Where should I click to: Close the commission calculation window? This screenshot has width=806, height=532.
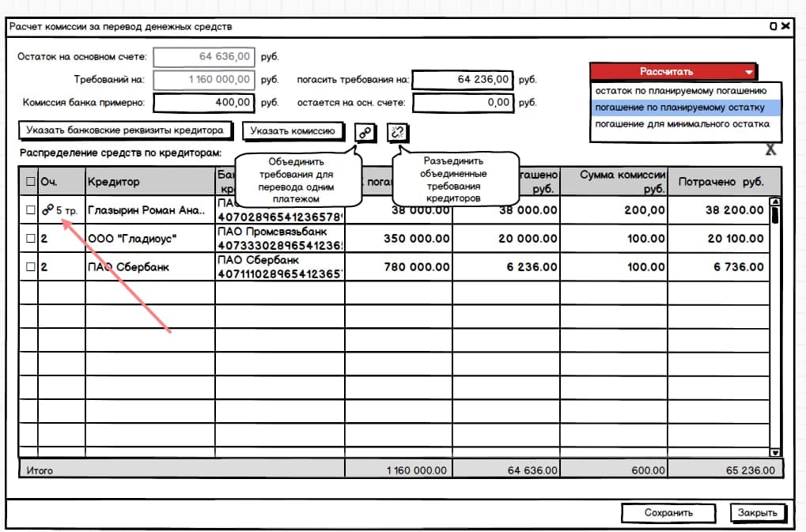[x=785, y=26]
